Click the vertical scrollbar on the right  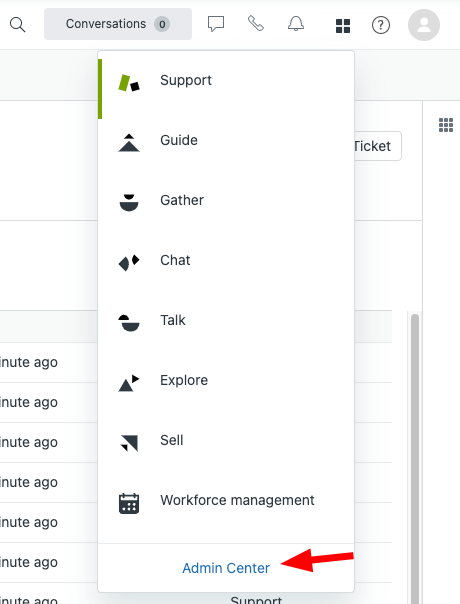pos(415,458)
